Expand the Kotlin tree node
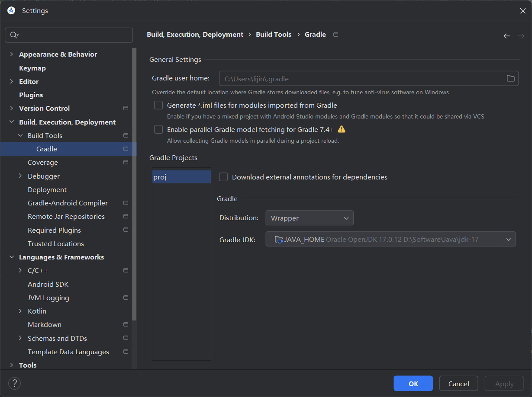This screenshot has height=397, width=532. click(x=20, y=311)
